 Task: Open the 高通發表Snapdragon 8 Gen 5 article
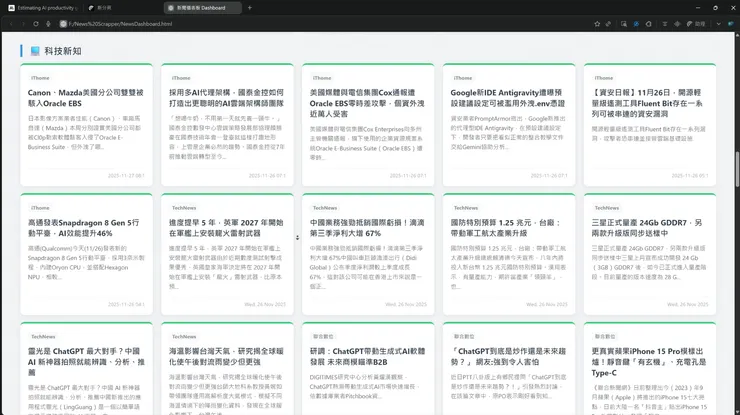[x=83, y=228]
